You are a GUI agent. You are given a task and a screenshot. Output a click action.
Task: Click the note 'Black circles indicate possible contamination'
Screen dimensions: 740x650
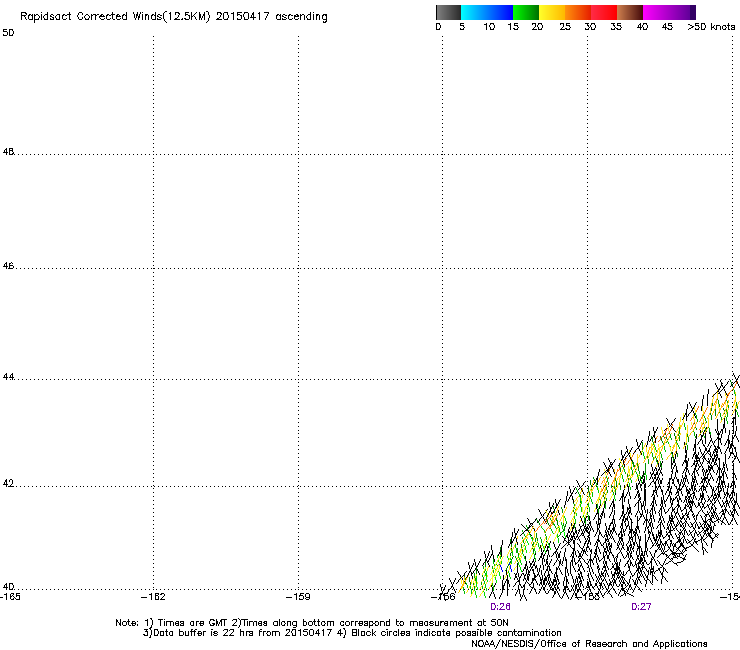tap(456, 633)
